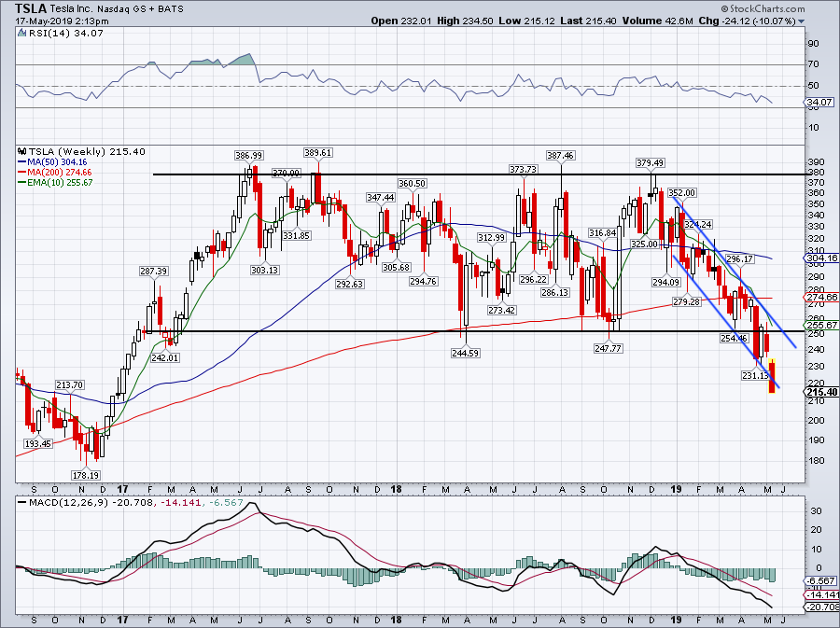Click the 274.66 price tag on right axis
The height and width of the screenshot is (628, 840).
coord(821,297)
